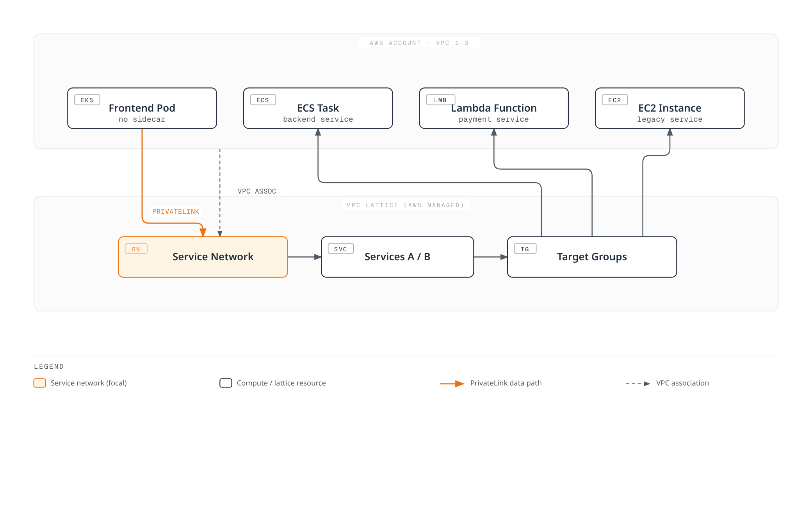
Task: Click the EC2 badge on EC2 Instance
Action: [614, 100]
